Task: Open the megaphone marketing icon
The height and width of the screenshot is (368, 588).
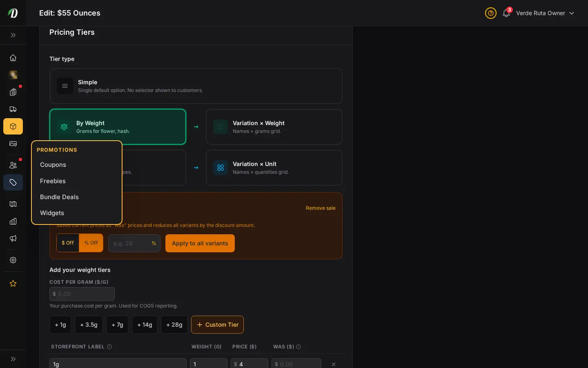Action: coord(13,238)
